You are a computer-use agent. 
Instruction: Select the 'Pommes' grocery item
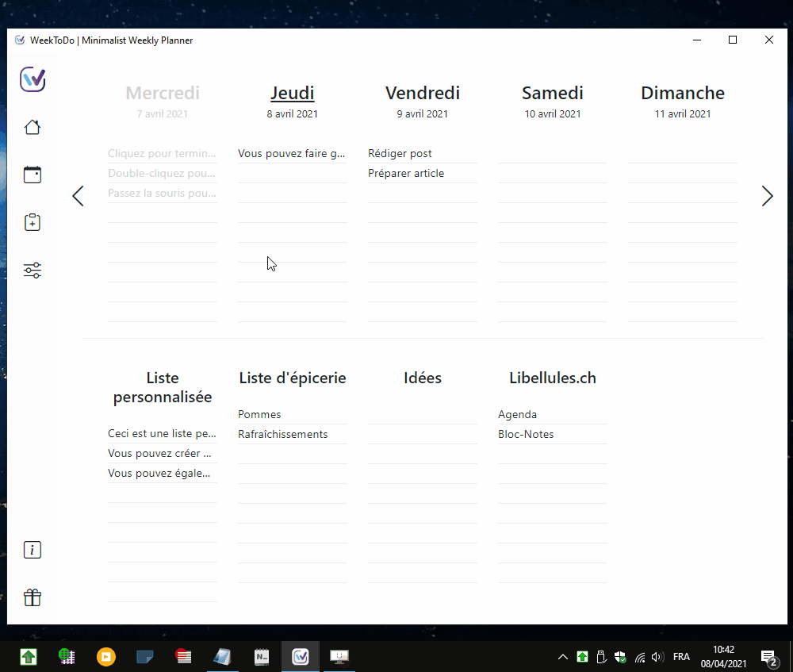(293, 414)
